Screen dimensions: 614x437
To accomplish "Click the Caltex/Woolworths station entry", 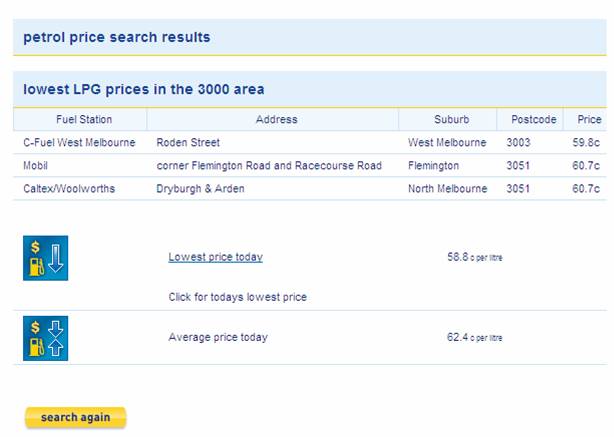I will point(69,189).
